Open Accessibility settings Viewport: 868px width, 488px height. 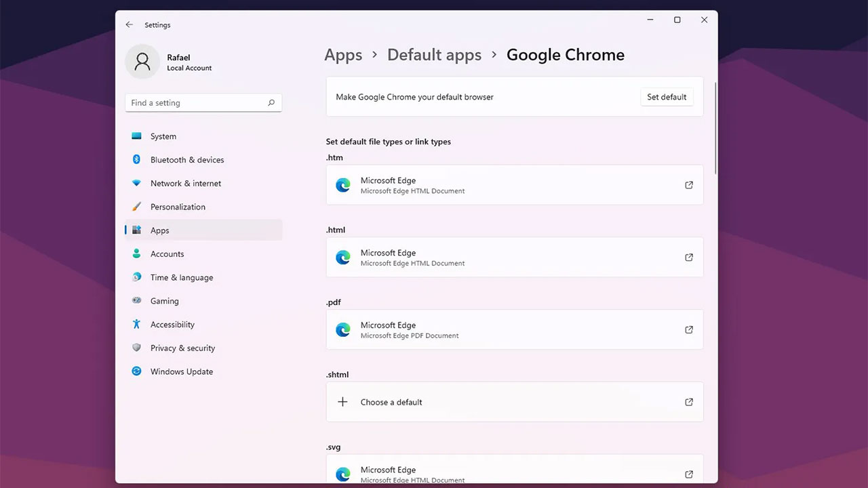point(203,325)
